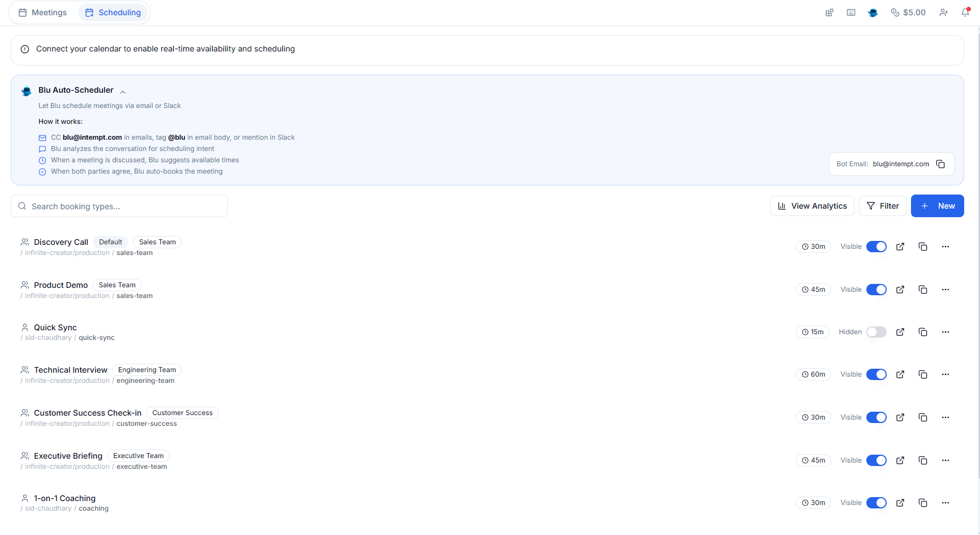Enable visibility for Quick Sync
This screenshot has height=535, width=980.
click(877, 332)
